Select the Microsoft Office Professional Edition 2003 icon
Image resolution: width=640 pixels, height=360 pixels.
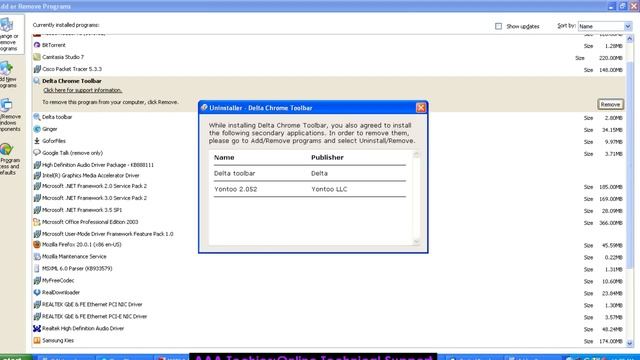pyautogui.click(x=37, y=222)
